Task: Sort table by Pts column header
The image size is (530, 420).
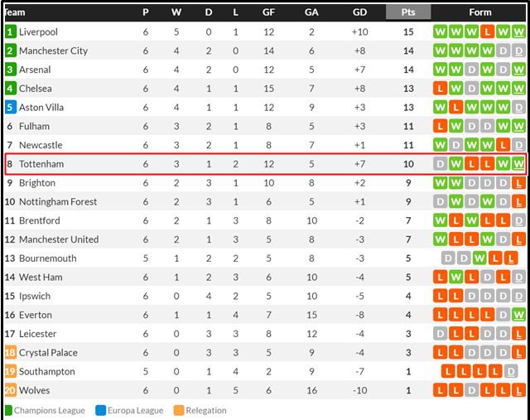Action: pos(408,12)
